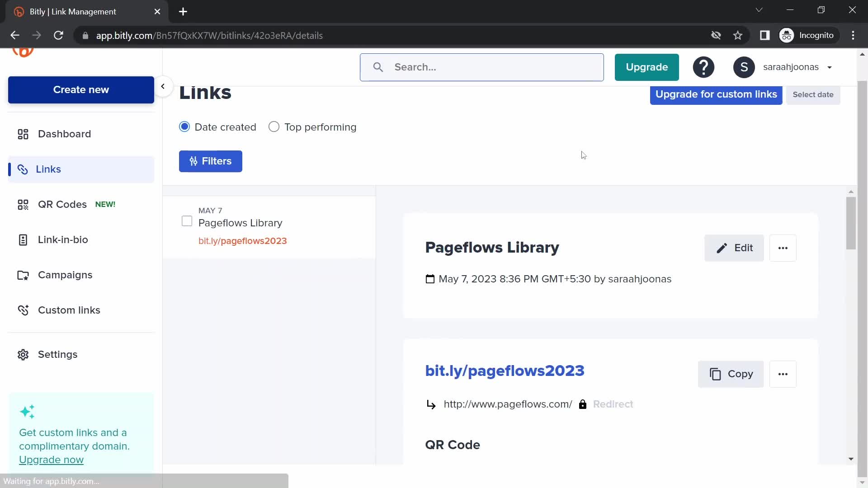Viewport: 868px width, 488px height.
Task: Open tab search chevron in title bar
Action: click(x=759, y=10)
